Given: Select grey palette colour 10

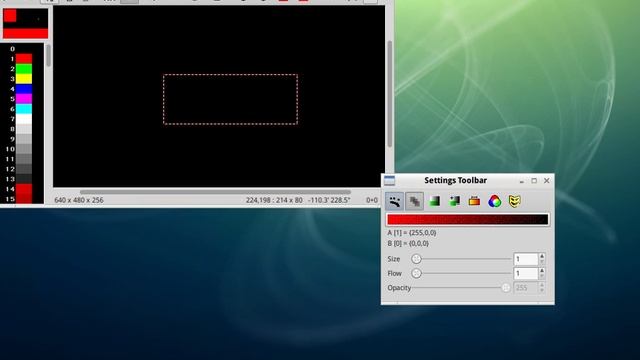Looking at the screenshot, I should [24, 149].
